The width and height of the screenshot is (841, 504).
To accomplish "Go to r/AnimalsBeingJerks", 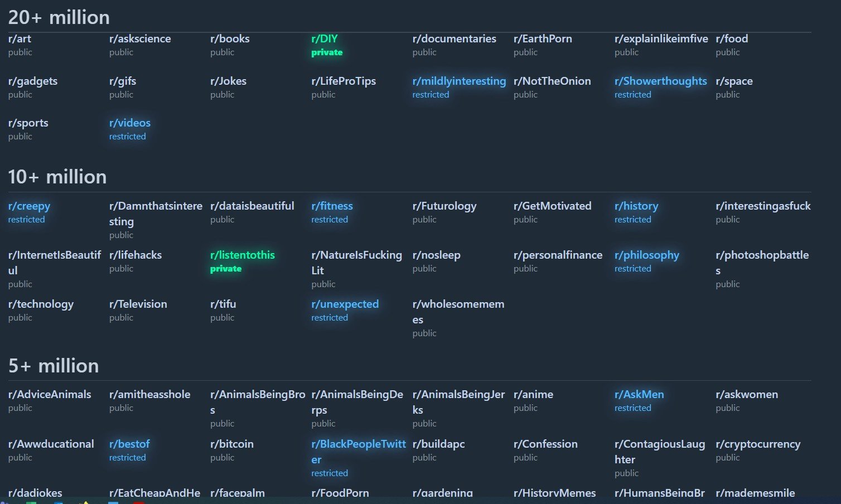I will pyautogui.click(x=458, y=402).
